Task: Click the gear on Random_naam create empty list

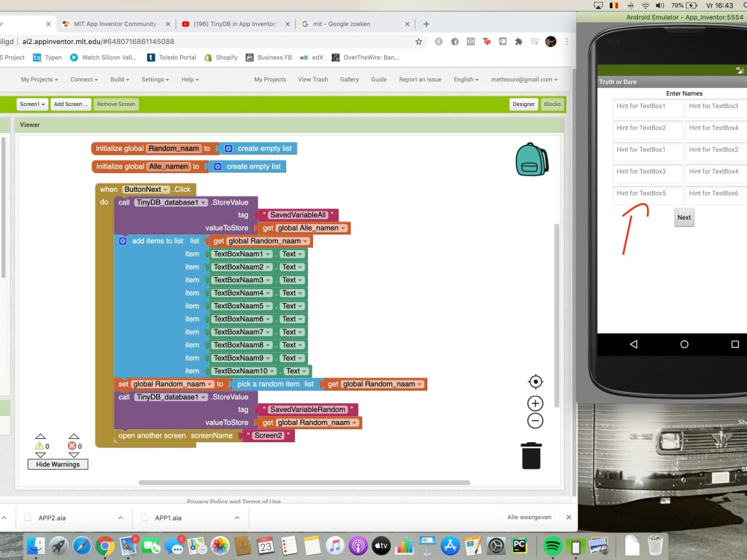Action: pos(229,149)
